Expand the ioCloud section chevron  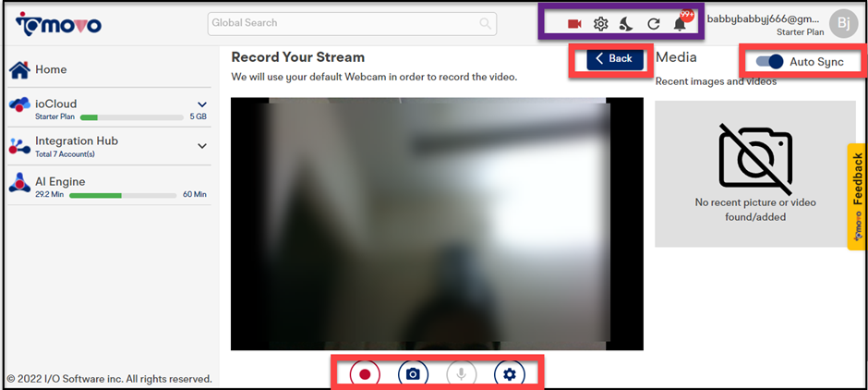[202, 104]
